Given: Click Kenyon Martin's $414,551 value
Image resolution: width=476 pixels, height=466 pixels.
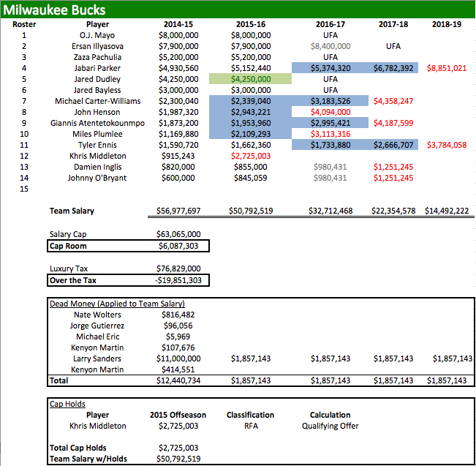Looking at the screenshot, I should coord(178,369).
